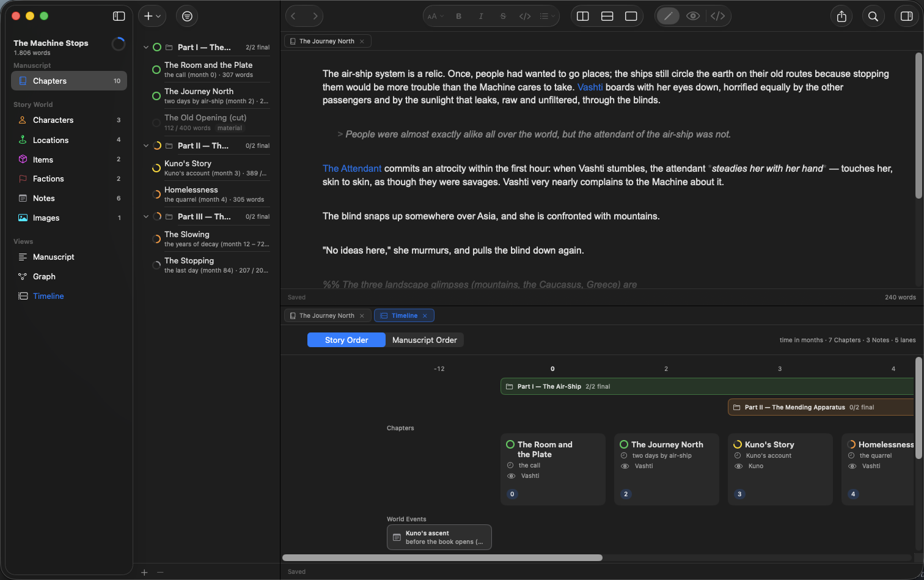The width and height of the screenshot is (924, 580).
Task: Toggle status circle of The Old Opening (cut)
Action: [x=156, y=123]
